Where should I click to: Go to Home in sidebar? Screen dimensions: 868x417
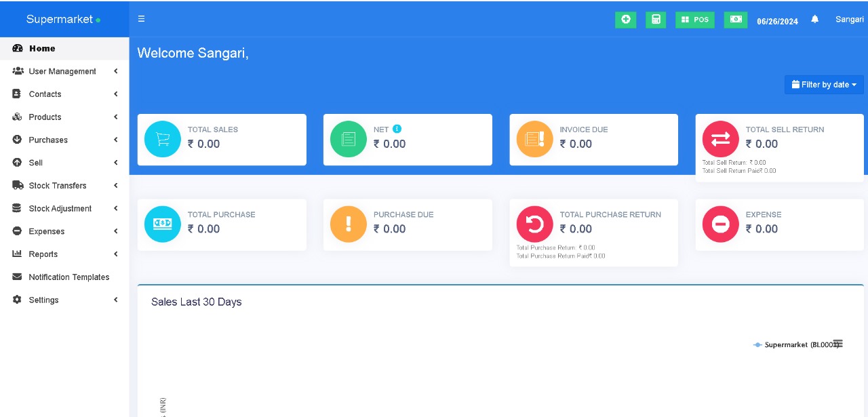click(64, 48)
